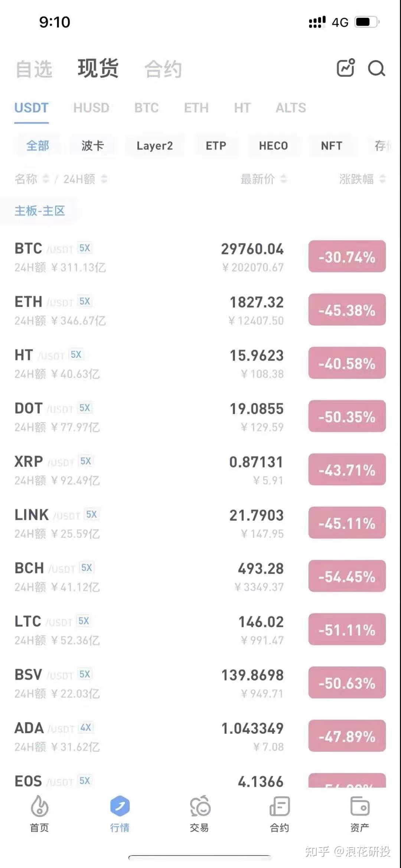The height and width of the screenshot is (868, 401).
Task: Sort by 最新价 column arrows
Action: 283,179
